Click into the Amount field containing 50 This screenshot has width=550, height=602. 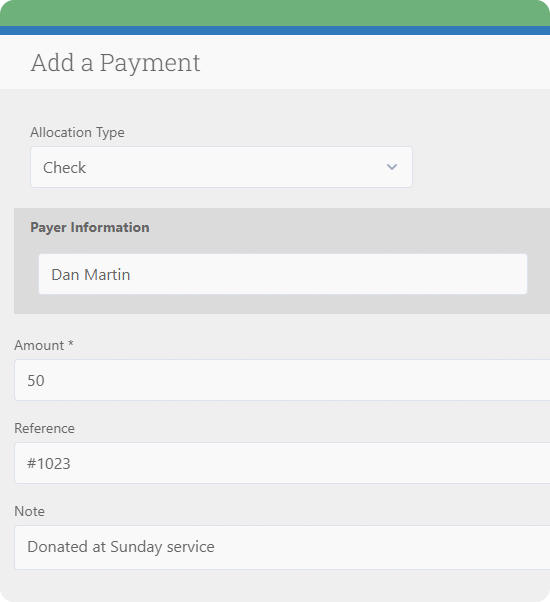coord(282,380)
